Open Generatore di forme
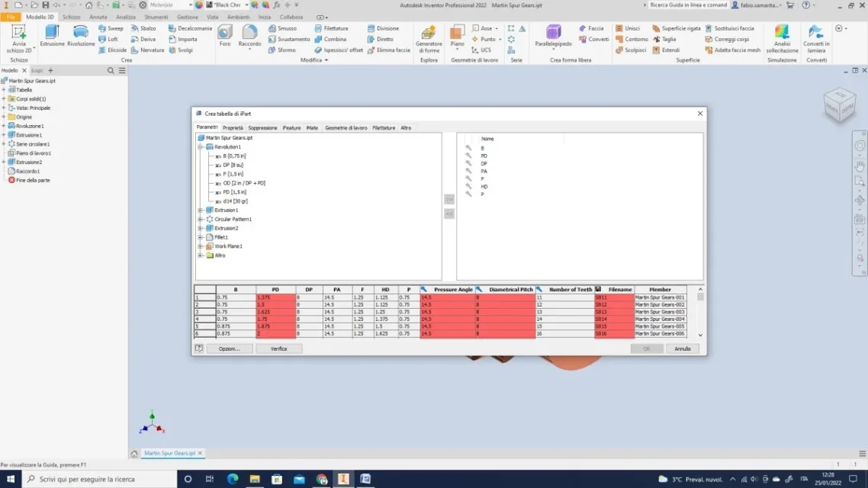 coord(429,39)
